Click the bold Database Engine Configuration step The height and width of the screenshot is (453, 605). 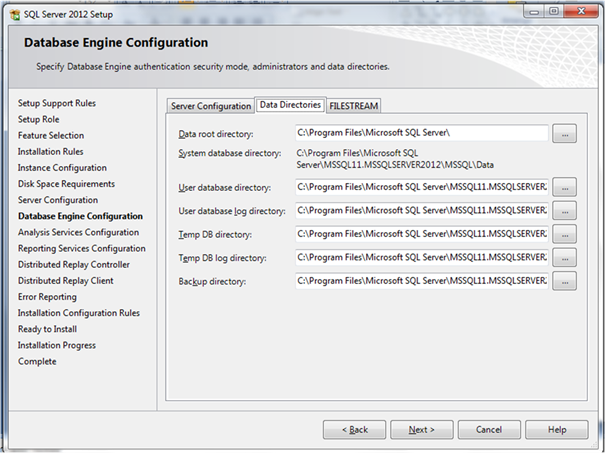[x=80, y=216]
